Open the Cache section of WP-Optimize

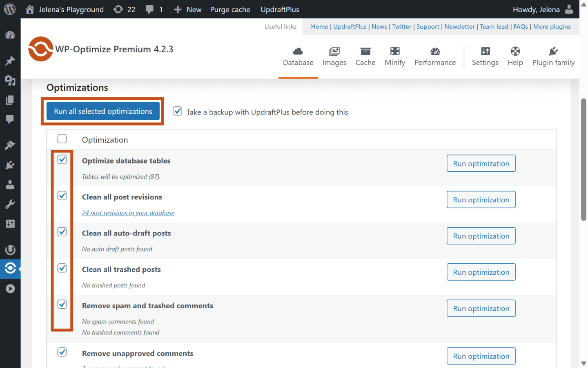[x=365, y=56]
